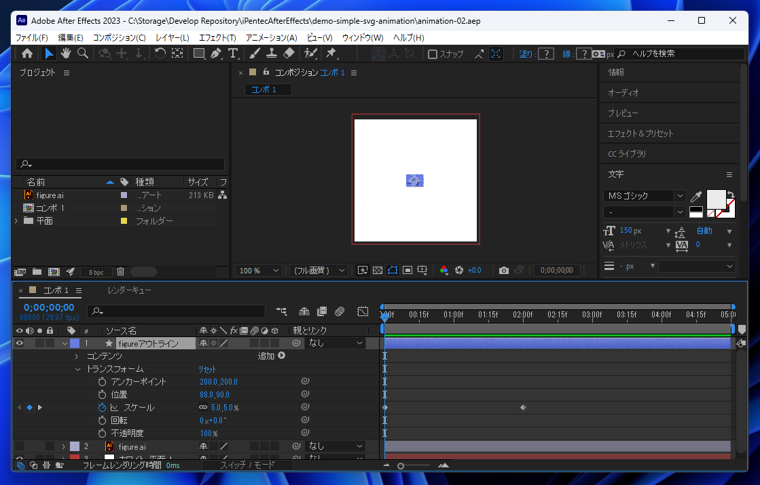
Task: Switch to the レンダーキュー tab
Action: point(129,290)
